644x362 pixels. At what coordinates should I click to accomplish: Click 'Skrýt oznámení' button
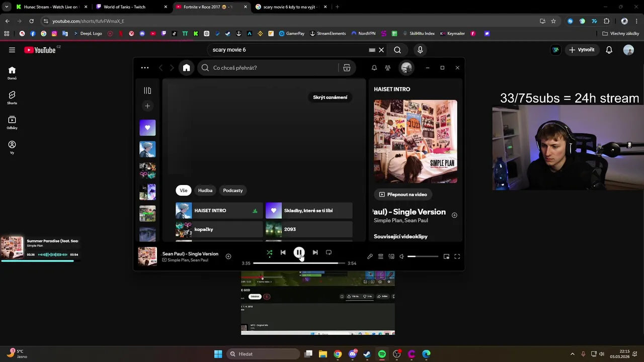tap(330, 97)
